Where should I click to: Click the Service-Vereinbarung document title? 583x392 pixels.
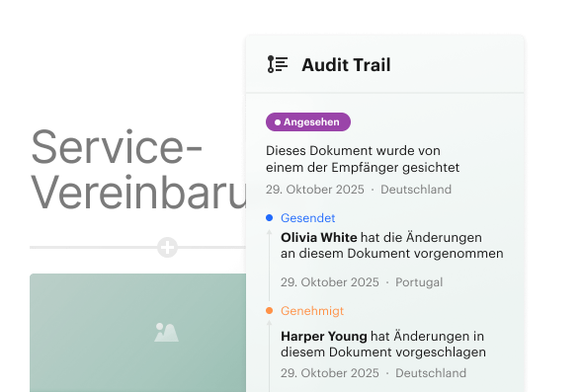(138, 170)
